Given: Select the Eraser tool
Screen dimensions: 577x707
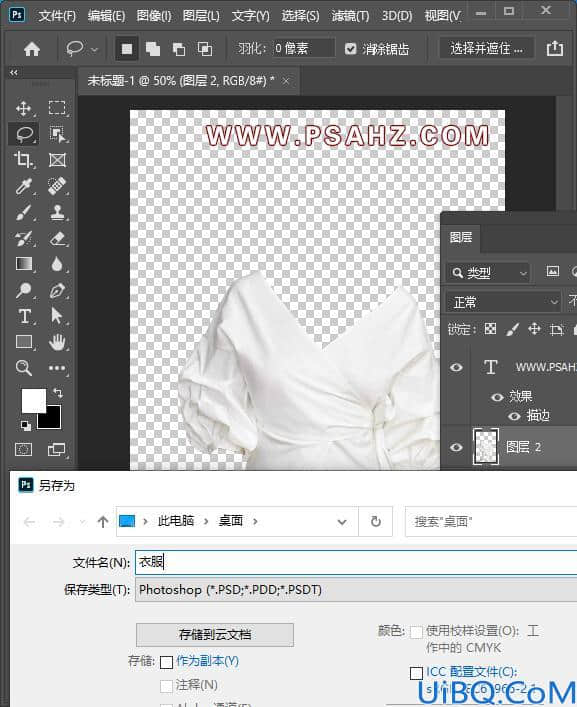Looking at the screenshot, I should click(57, 238).
